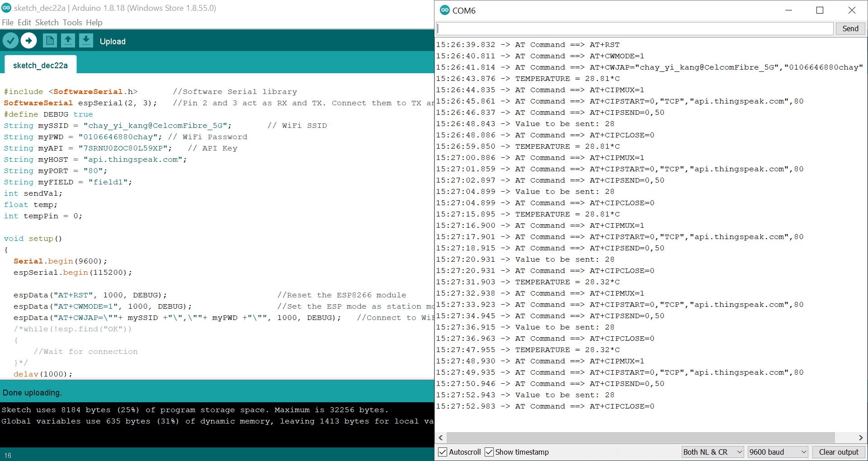
Task: Click the 'Sketch uses 8184 bytes' console line
Action: [195, 410]
